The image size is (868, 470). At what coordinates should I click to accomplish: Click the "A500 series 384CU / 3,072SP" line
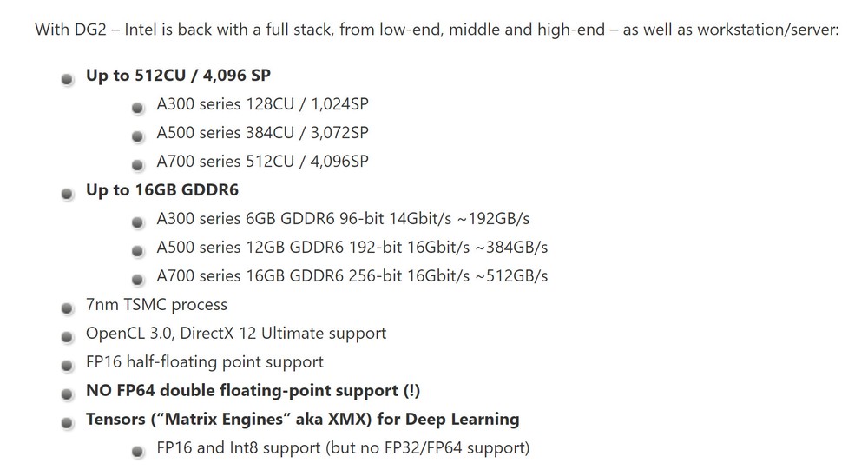pyautogui.click(x=262, y=133)
